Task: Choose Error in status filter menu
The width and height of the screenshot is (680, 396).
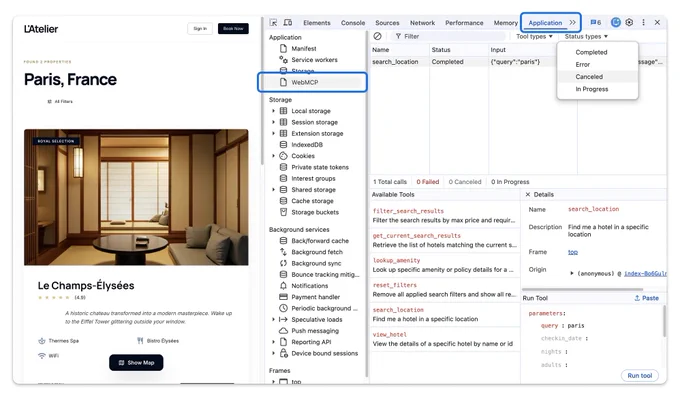Action: [598, 64]
